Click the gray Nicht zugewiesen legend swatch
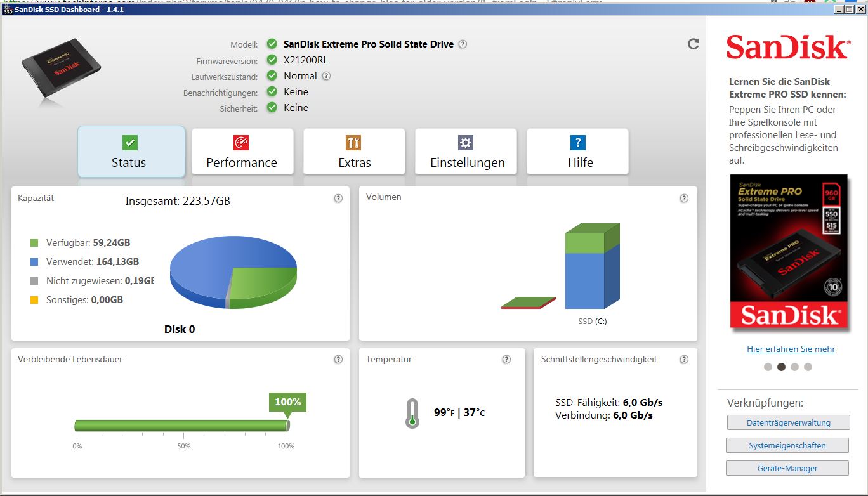Image resolution: width=868 pixels, height=496 pixels. coord(34,281)
